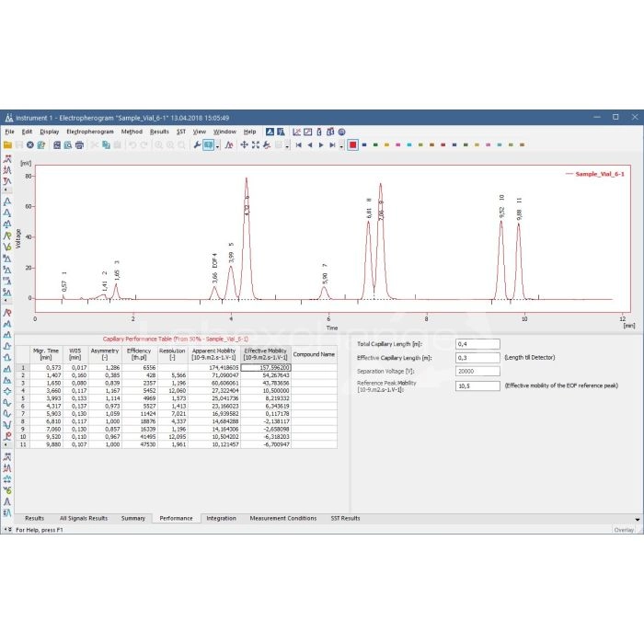644x644 pixels.
Task: Click the Undo arrow icon
Action: 132,144
